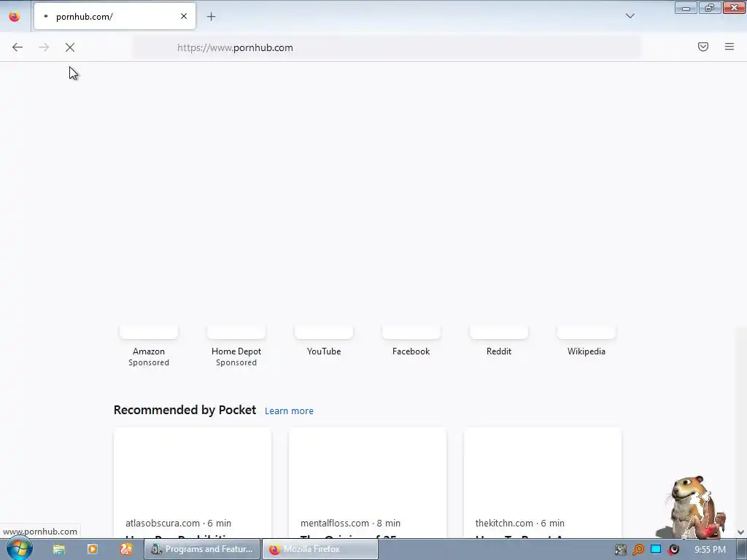This screenshot has width=747, height=560.
Task: Open the Facebook shortcut tile
Action: 411,342
